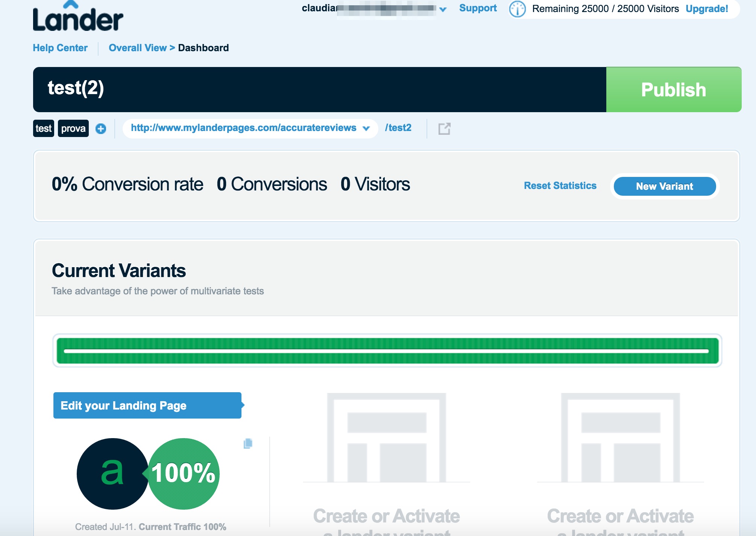Go to Overall View breadcrumb
Viewport: 756px width, 536px height.
pos(137,48)
